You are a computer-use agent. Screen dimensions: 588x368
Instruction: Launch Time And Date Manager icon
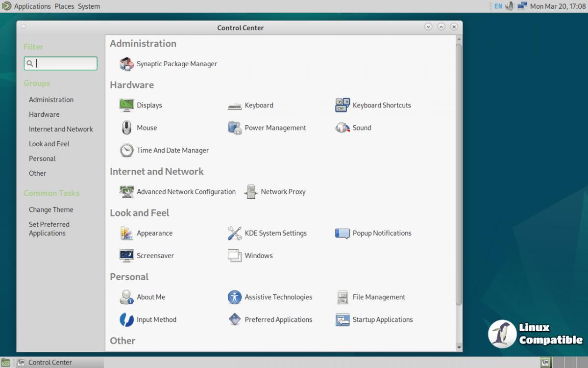point(127,150)
